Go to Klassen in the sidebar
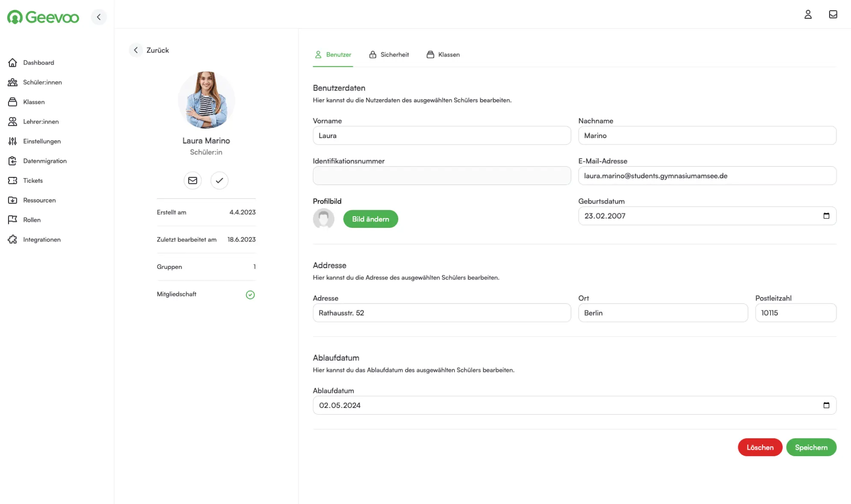Screen dimensions: 851x504 coord(34,102)
